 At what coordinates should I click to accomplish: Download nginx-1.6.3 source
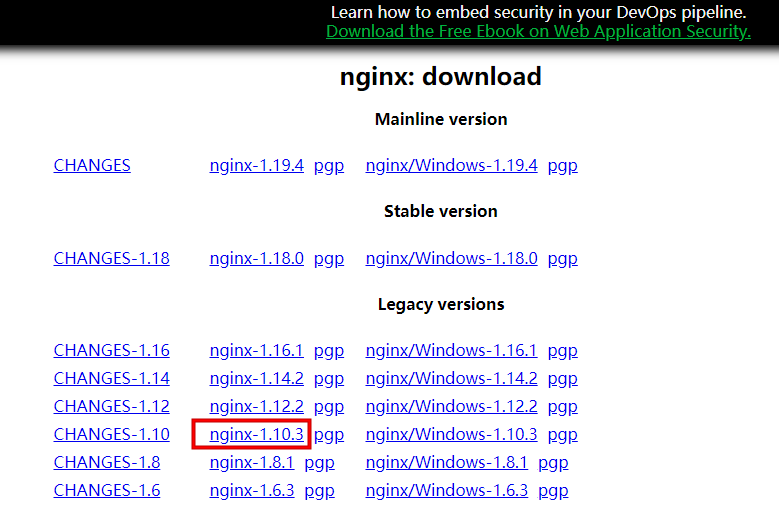point(252,491)
